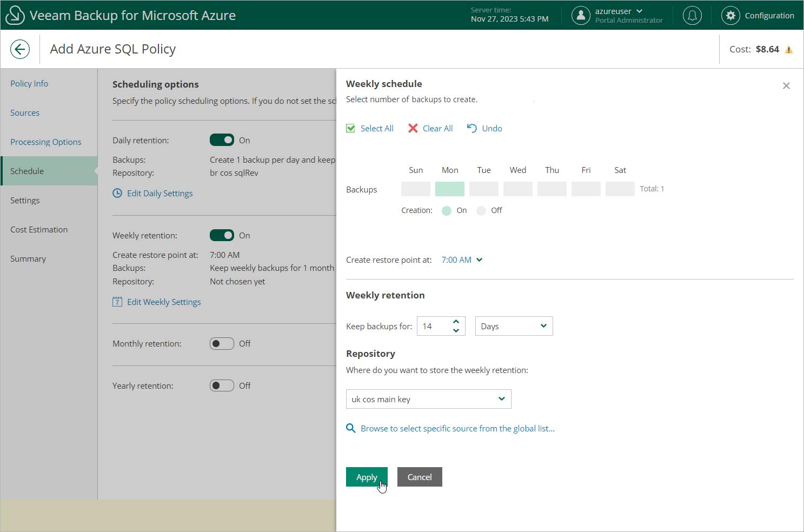
Task: Click the Clear All red X icon
Action: click(413, 128)
